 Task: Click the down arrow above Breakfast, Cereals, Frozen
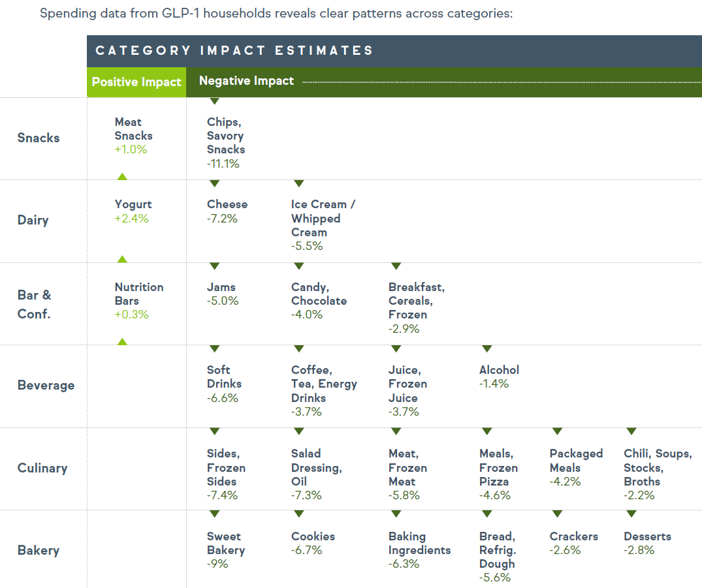(x=396, y=266)
